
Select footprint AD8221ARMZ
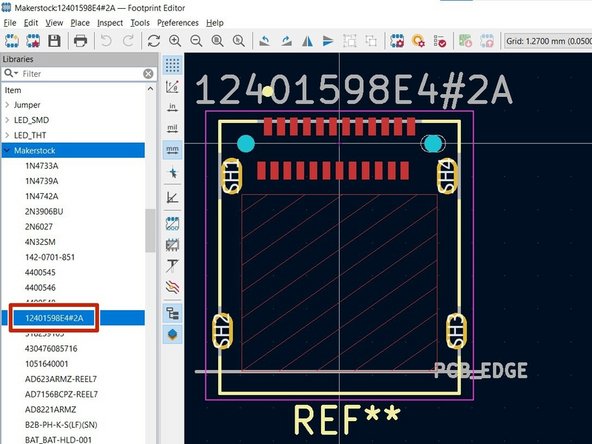click(50, 409)
